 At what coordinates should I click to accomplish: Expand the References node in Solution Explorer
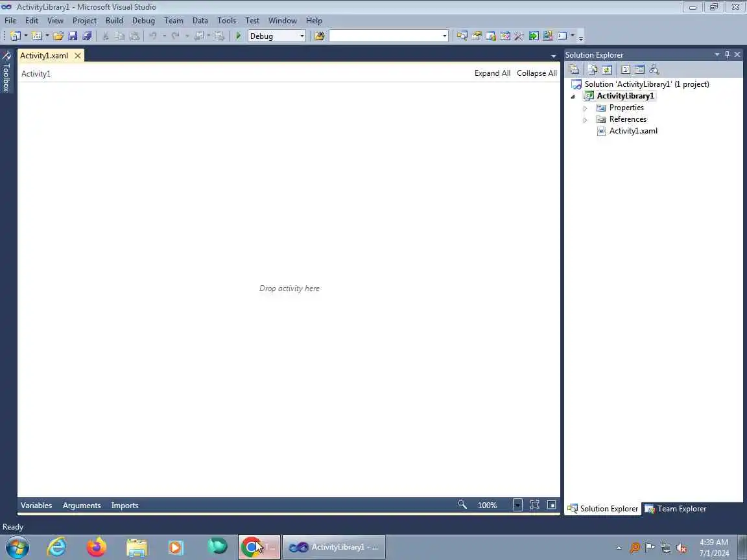point(586,120)
